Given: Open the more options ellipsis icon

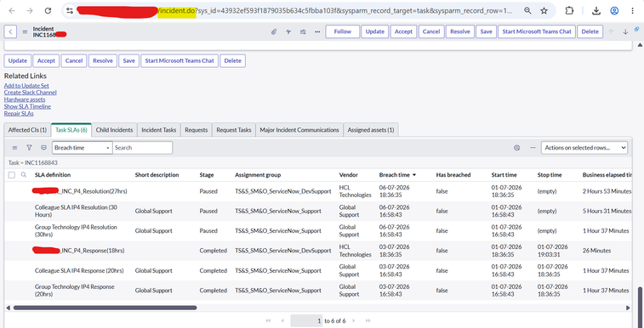Looking at the screenshot, I should click(317, 31).
